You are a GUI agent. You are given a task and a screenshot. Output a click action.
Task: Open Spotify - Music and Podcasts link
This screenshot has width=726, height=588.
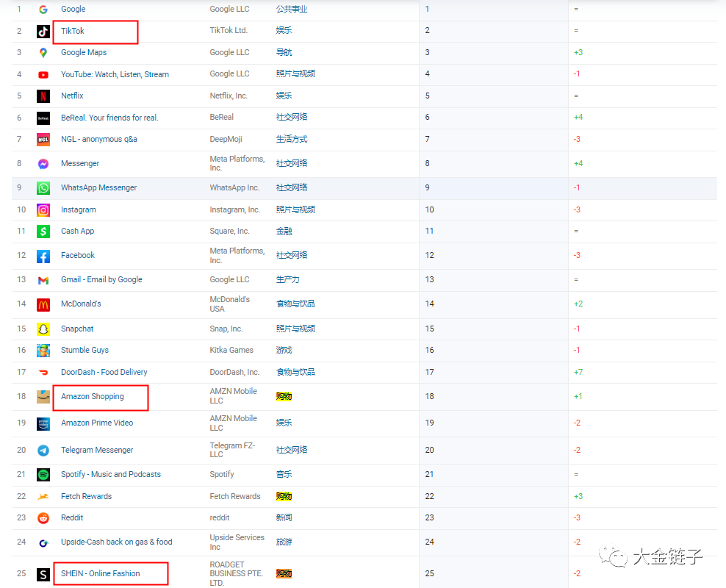(111, 474)
